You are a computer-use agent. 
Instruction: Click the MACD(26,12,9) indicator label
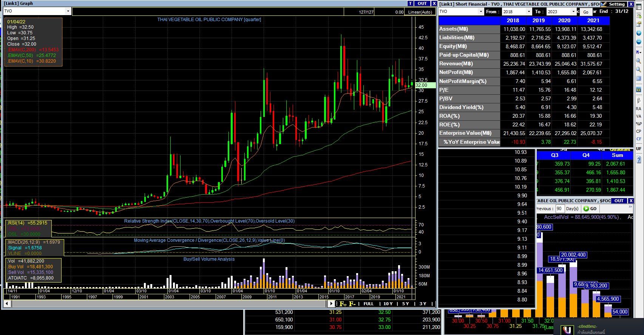click(x=34, y=242)
